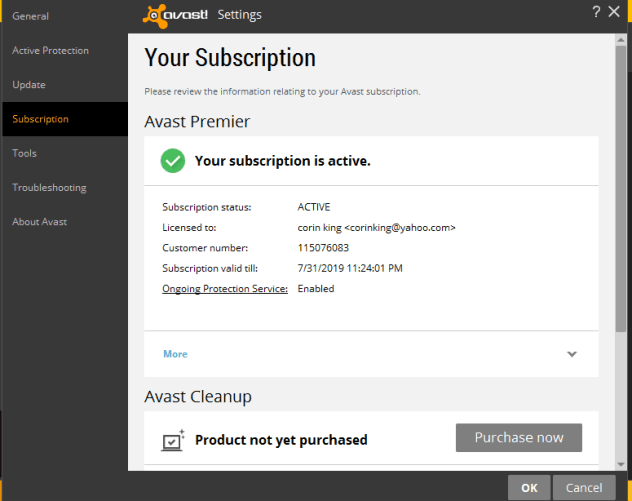The image size is (632, 501).
Task: Open help with the question mark icon
Action: (598, 11)
